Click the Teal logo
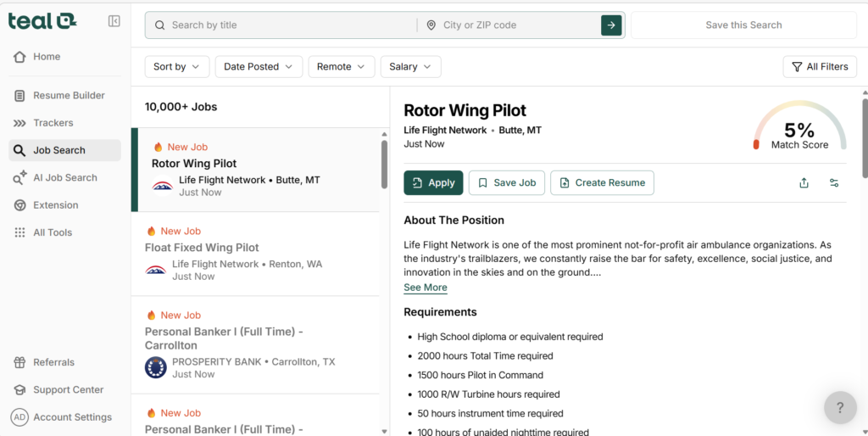868x436 pixels. [x=42, y=21]
